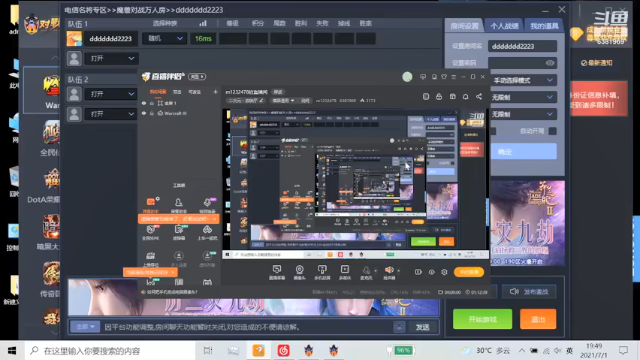Screen dimensions: 640x360
Task: Switch to the 个人战绩 tab
Action: 504,26
